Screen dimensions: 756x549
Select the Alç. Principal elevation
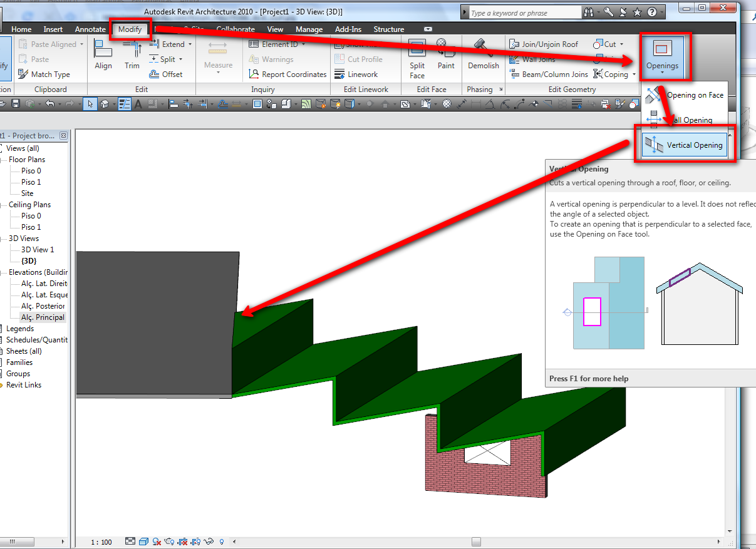(x=43, y=317)
